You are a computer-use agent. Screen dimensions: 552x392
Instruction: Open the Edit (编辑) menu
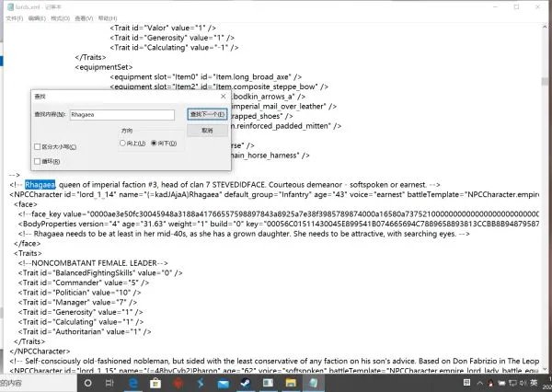38,17
